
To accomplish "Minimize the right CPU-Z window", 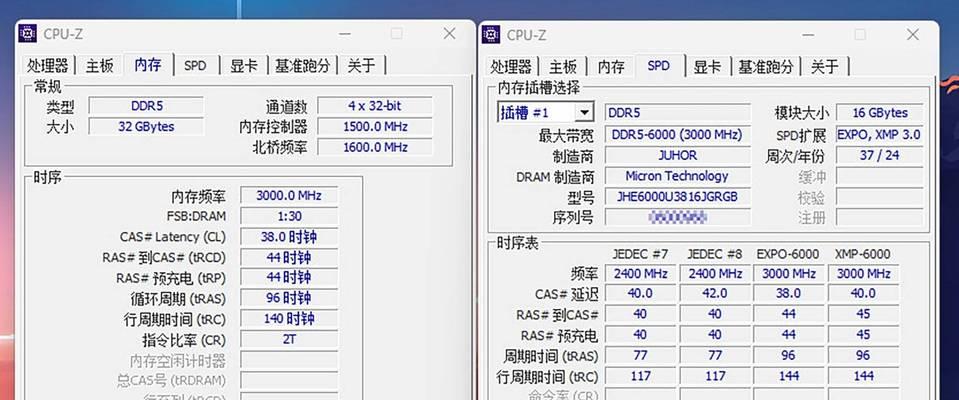I will (809, 35).
